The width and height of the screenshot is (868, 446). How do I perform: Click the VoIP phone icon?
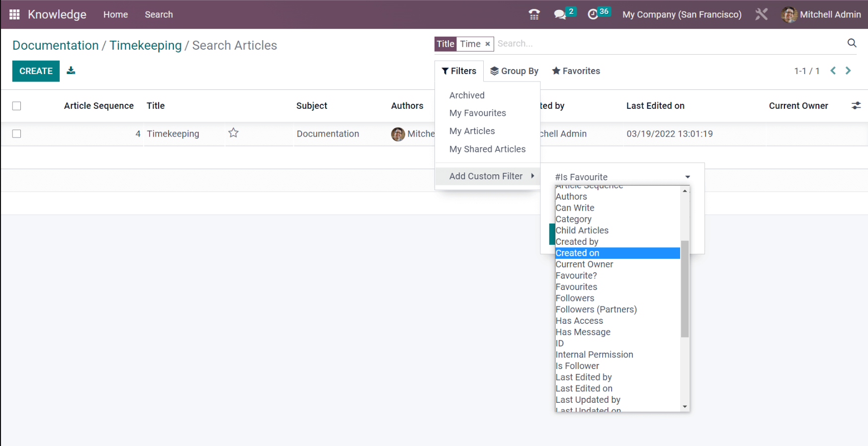point(534,14)
